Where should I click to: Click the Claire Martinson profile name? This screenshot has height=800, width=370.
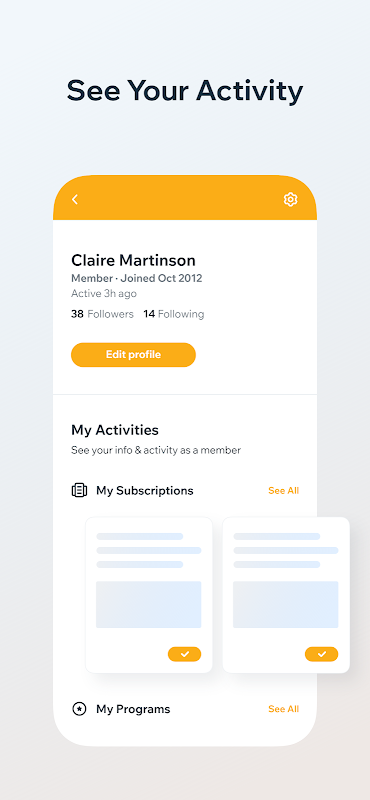pyautogui.click(x=133, y=261)
